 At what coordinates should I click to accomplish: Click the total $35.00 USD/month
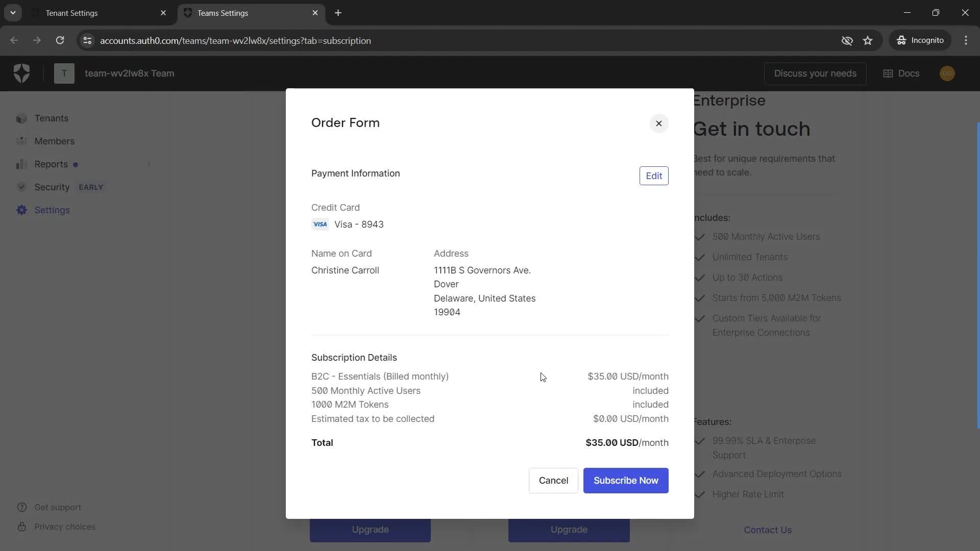tap(627, 443)
